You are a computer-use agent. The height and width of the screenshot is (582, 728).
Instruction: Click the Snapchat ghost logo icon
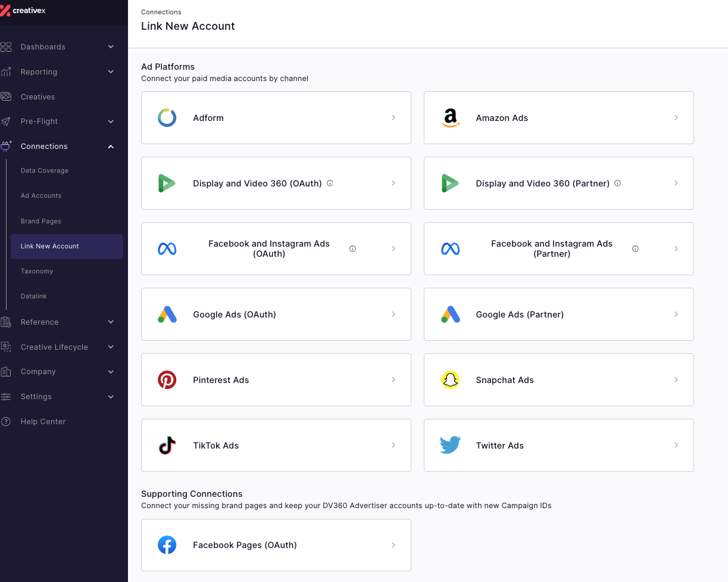coord(451,380)
